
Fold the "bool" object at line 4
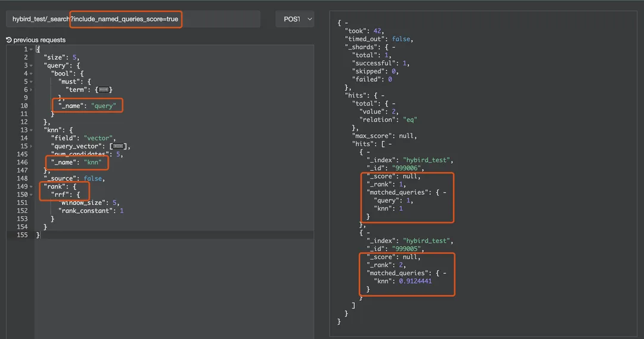[x=31, y=73]
